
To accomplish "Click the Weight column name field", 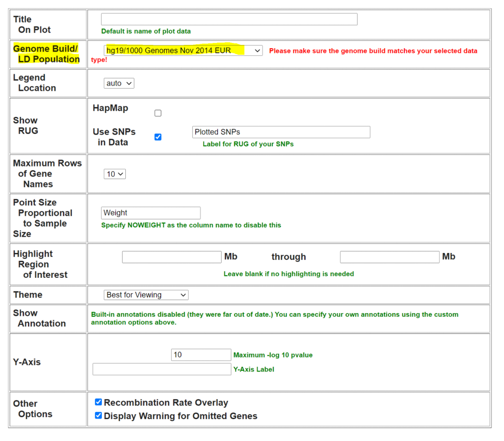I will click(x=151, y=213).
